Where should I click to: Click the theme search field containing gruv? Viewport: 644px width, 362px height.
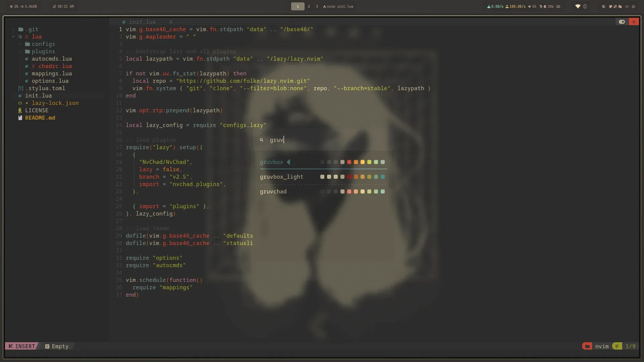pyautogui.click(x=324, y=140)
